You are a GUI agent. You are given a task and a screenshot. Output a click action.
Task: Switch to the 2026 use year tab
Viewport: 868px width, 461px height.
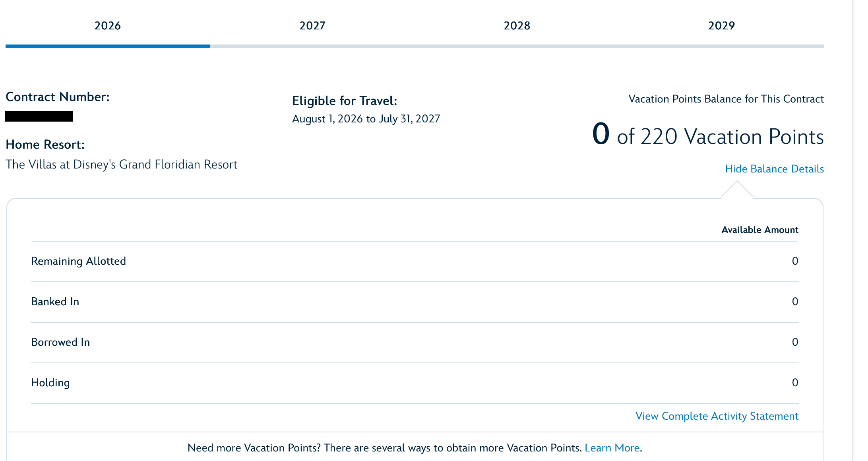(108, 26)
